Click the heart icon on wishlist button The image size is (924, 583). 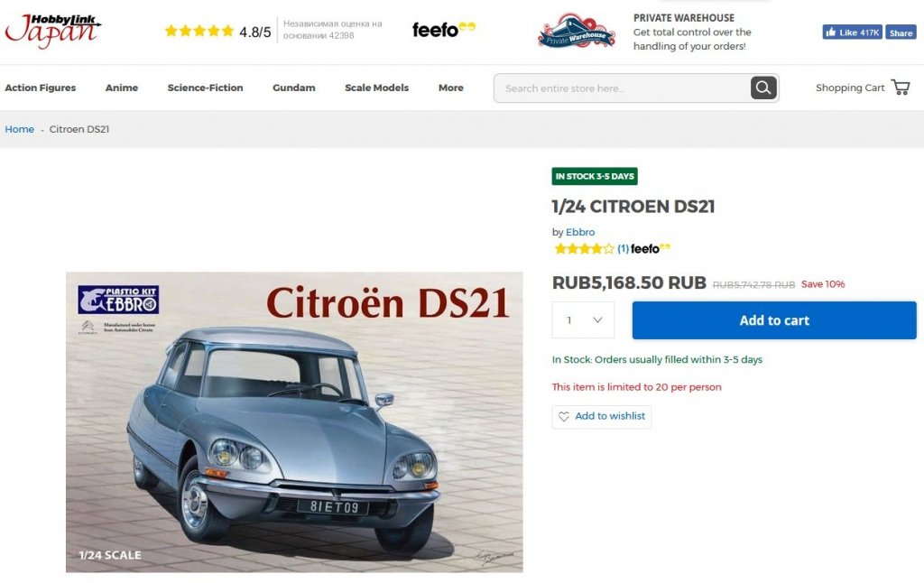(564, 416)
